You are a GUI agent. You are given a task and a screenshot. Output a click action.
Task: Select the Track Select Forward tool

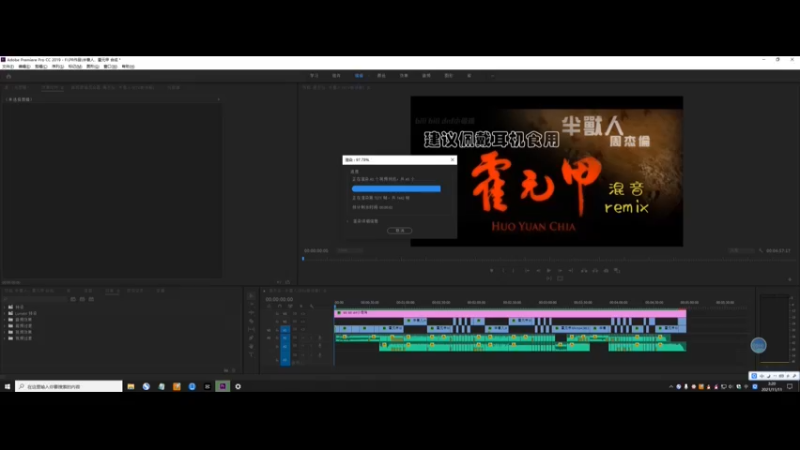point(251,304)
